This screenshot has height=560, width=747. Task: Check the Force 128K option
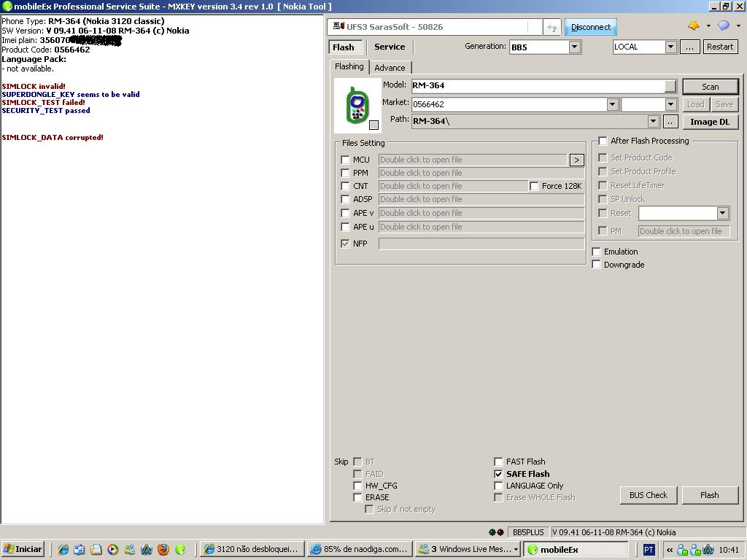pos(534,186)
